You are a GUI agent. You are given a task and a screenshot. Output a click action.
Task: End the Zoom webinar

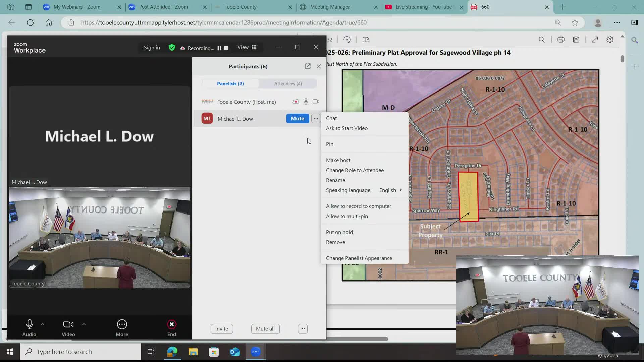[x=172, y=328]
